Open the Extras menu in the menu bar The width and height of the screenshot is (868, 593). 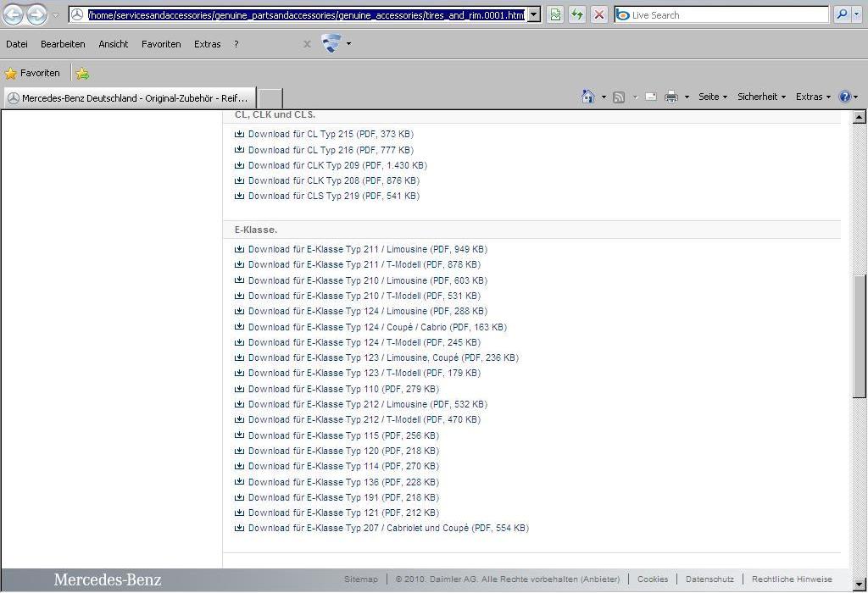pyautogui.click(x=208, y=44)
